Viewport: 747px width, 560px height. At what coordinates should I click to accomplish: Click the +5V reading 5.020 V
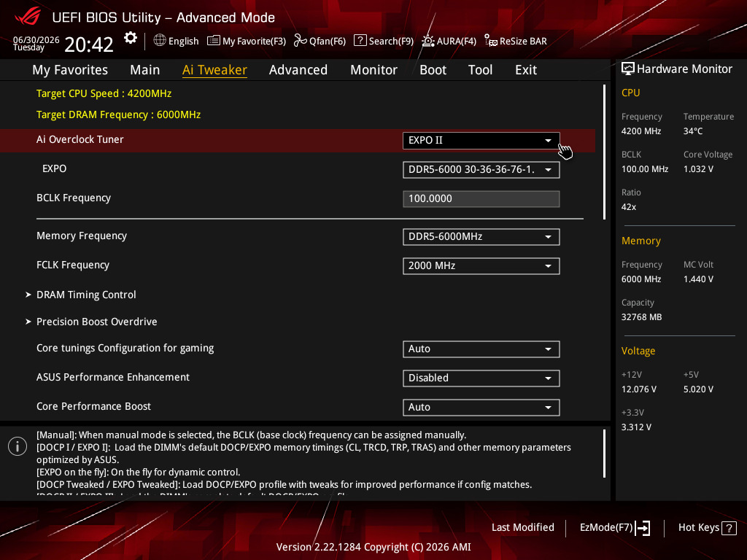pos(698,389)
